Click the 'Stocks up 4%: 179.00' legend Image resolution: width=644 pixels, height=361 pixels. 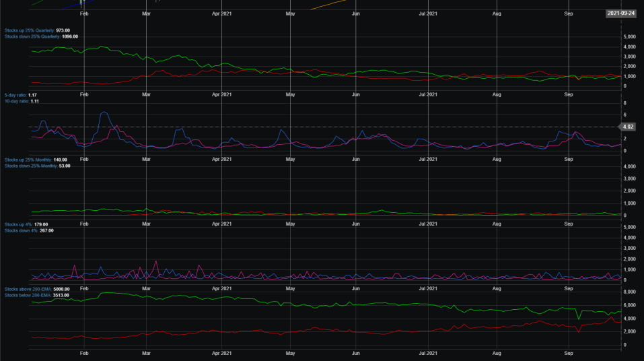26,224
